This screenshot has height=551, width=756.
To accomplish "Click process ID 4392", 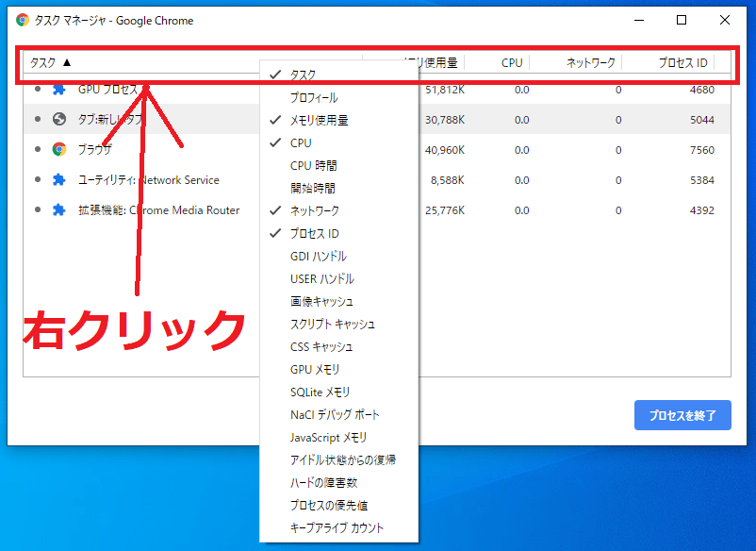I will pos(701,210).
